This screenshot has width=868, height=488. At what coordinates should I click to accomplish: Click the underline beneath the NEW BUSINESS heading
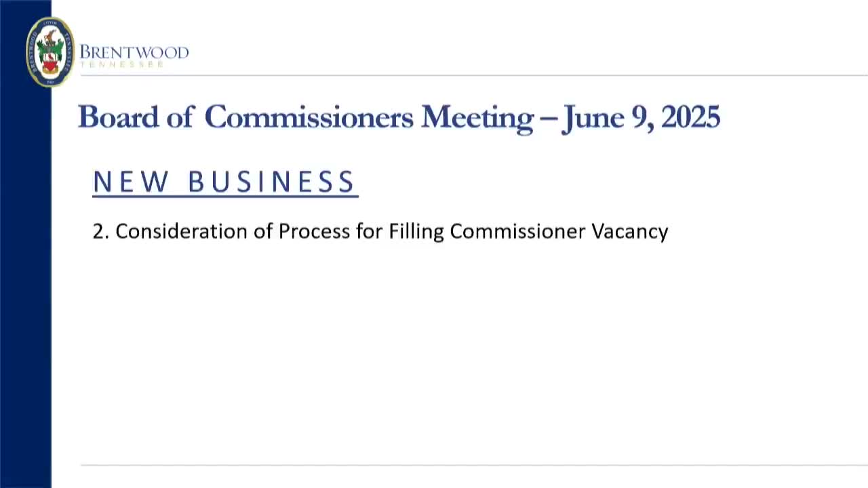coord(225,197)
